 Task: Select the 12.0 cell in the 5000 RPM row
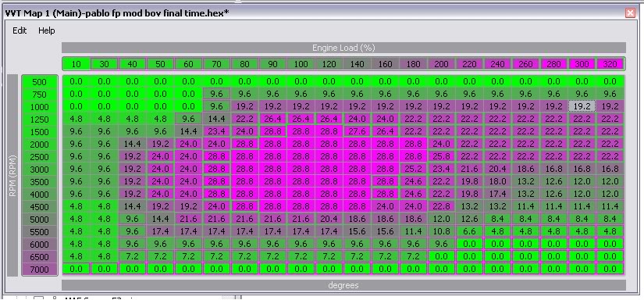[442, 219]
